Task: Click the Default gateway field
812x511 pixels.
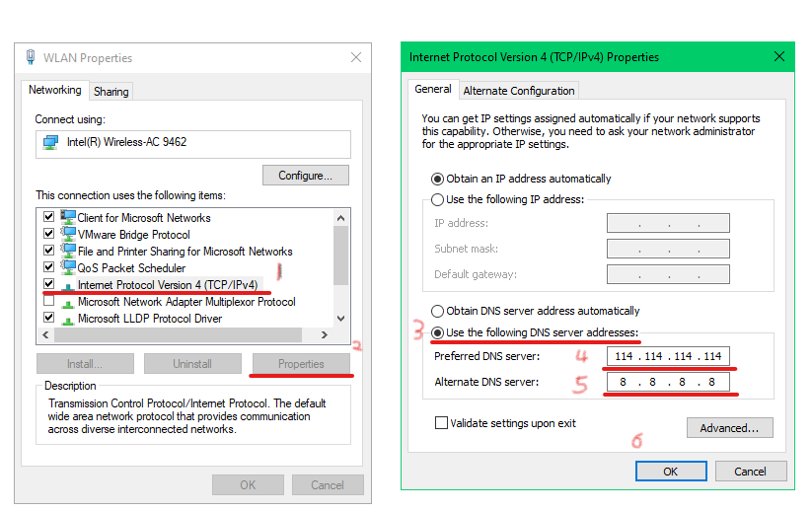Action: pos(668,274)
